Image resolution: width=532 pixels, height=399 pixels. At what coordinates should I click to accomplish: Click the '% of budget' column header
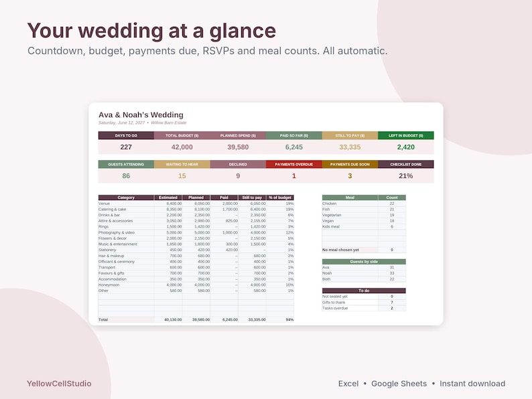[280, 197]
